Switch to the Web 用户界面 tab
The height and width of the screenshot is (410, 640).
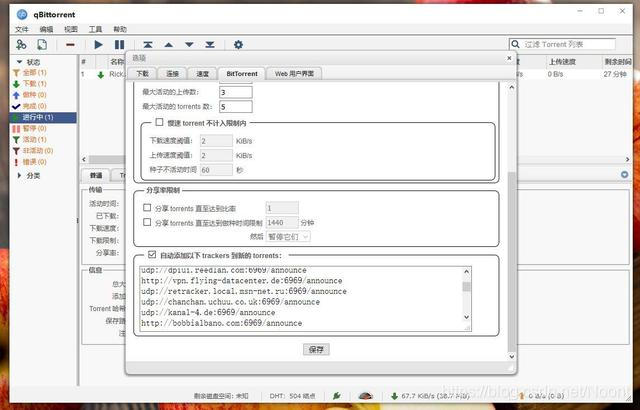pyautogui.click(x=294, y=73)
